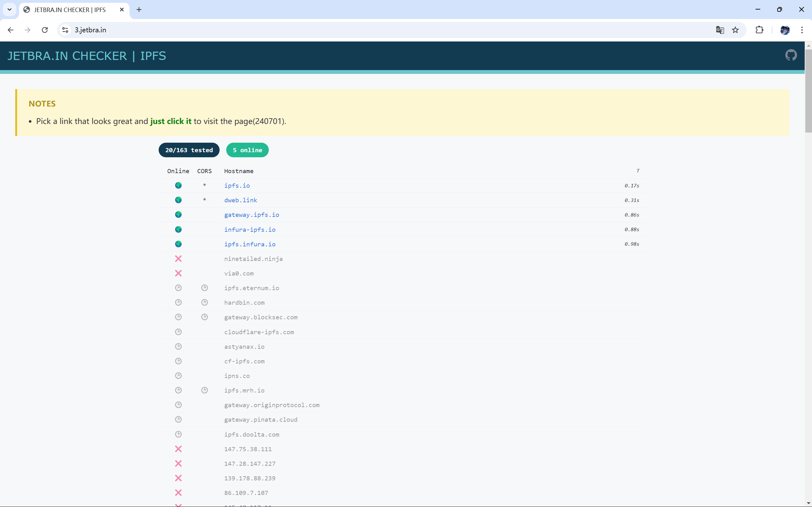This screenshot has width=812, height=507.
Task: Click the translate page icon
Action: (720, 30)
